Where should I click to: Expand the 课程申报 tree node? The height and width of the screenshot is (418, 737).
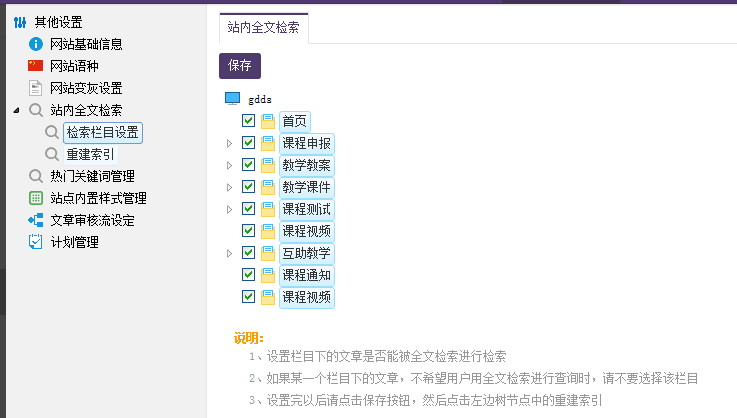pos(230,143)
